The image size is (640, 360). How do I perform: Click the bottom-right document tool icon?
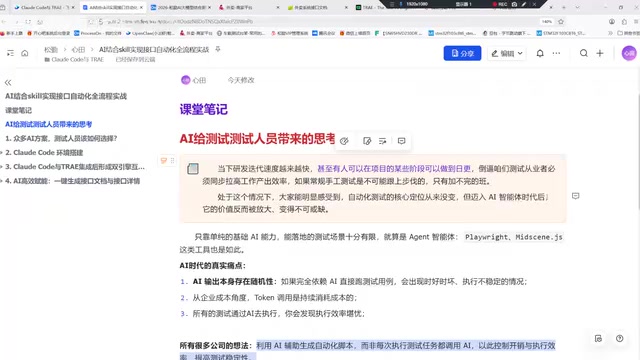click(x=598, y=338)
